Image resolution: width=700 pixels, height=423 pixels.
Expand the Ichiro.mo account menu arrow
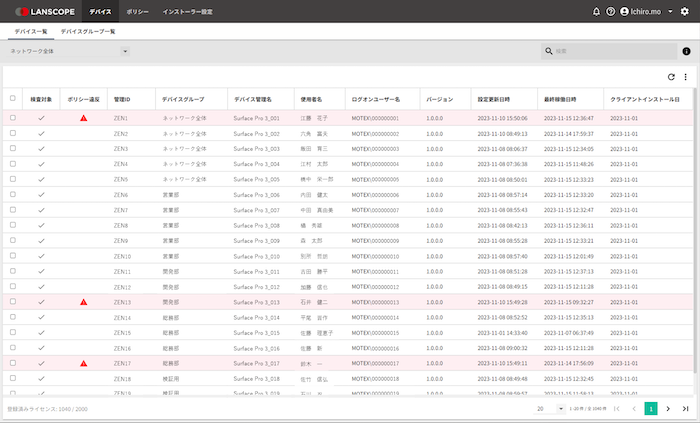pos(670,12)
